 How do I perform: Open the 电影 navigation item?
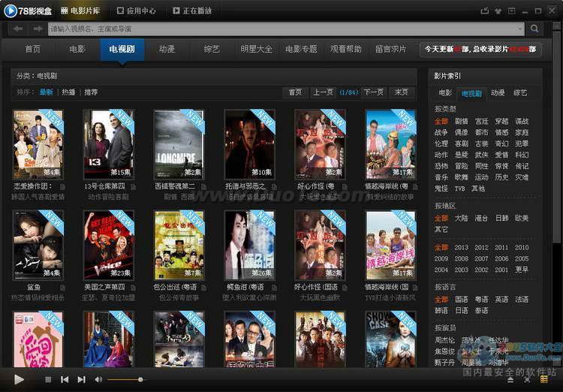tap(77, 49)
